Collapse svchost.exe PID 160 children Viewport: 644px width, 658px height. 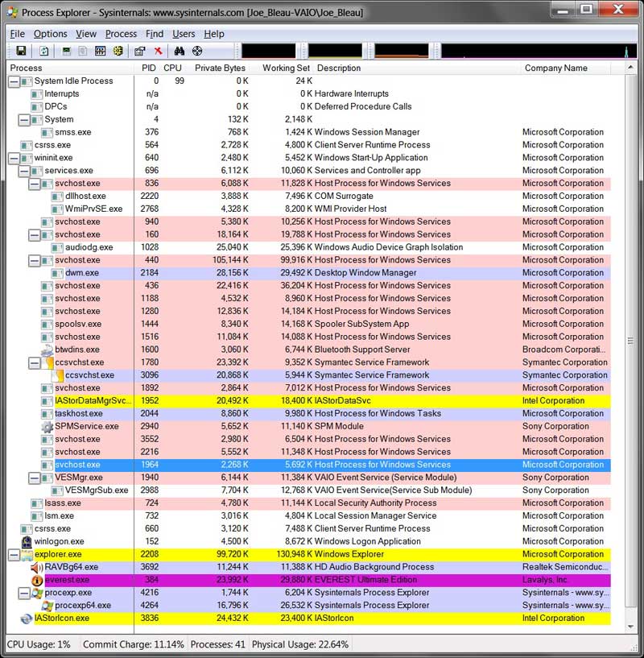(x=35, y=235)
